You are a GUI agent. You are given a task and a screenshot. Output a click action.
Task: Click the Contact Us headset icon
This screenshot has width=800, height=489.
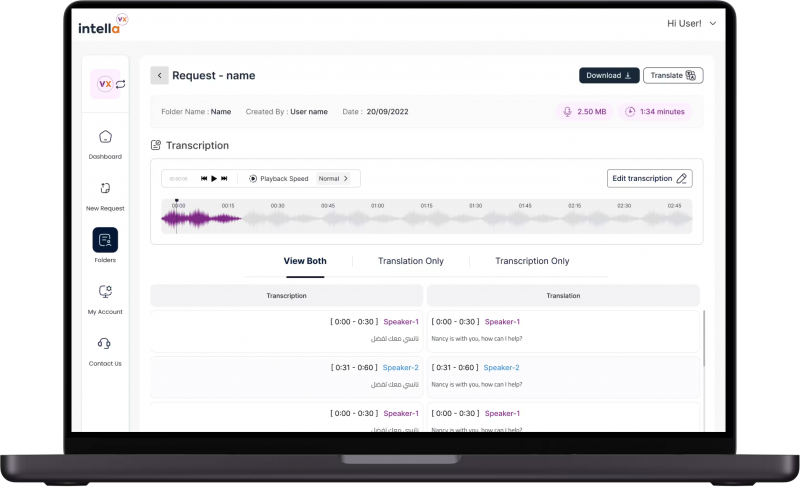104,343
